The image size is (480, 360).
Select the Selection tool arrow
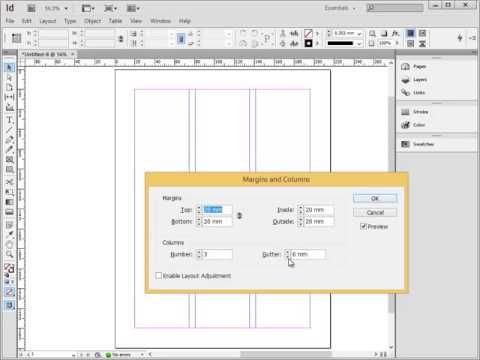click(x=9, y=68)
